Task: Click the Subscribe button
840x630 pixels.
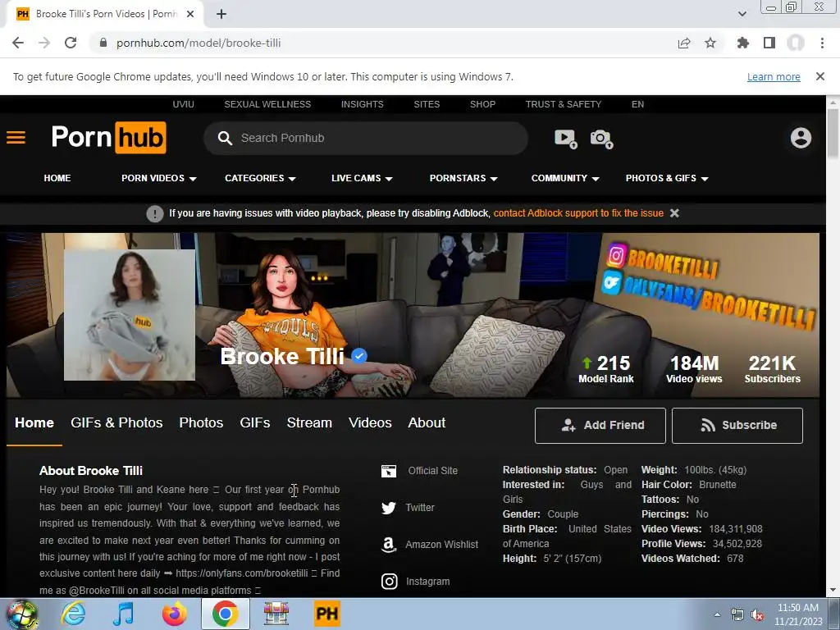Action: [737, 426]
